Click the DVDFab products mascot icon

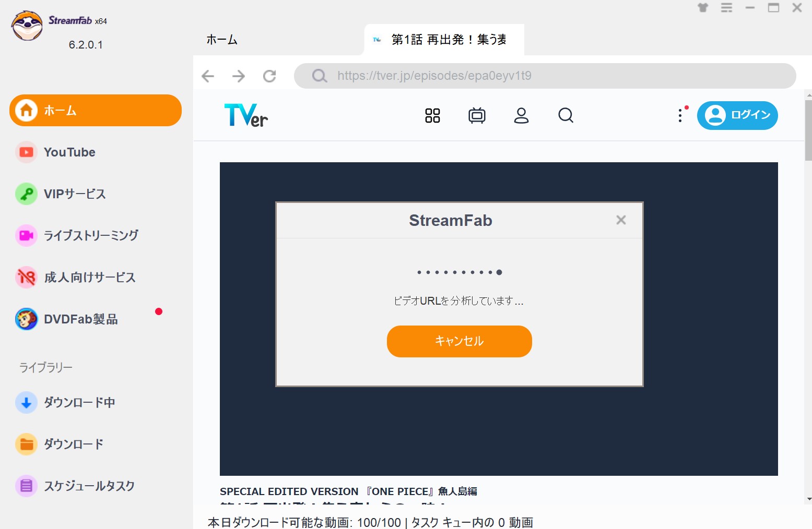26,319
